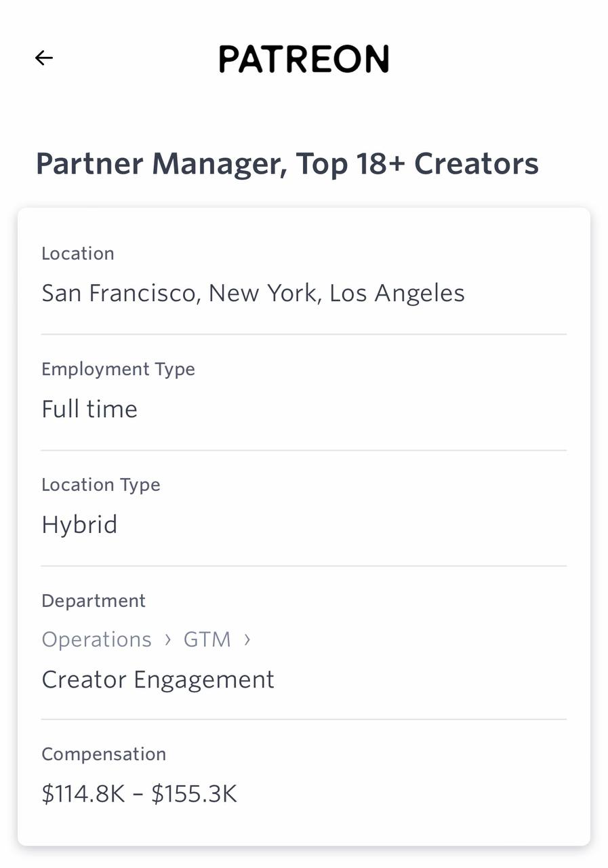The height and width of the screenshot is (868, 608).
Task: Open the GTM department link
Action: (x=207, y=639)
